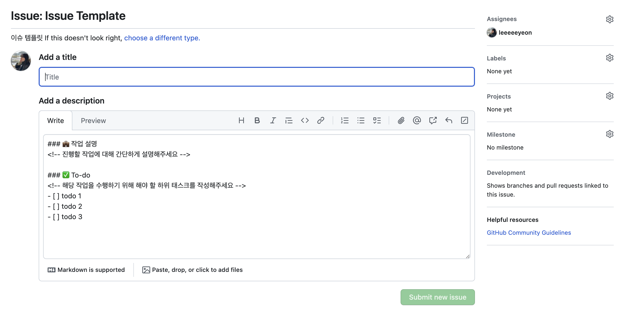Add a link using the chain icon
This screenshot has width=644, height=311.
click(321, 121)
